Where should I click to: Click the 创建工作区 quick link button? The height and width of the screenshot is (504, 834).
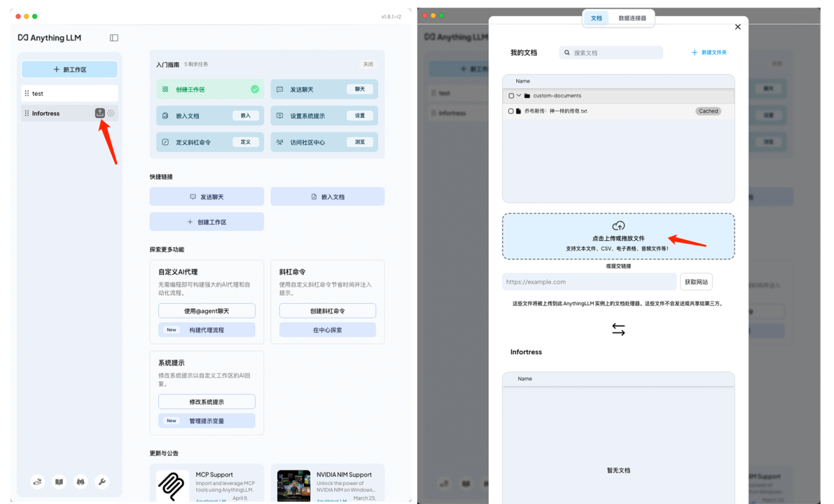pos(207,222)
